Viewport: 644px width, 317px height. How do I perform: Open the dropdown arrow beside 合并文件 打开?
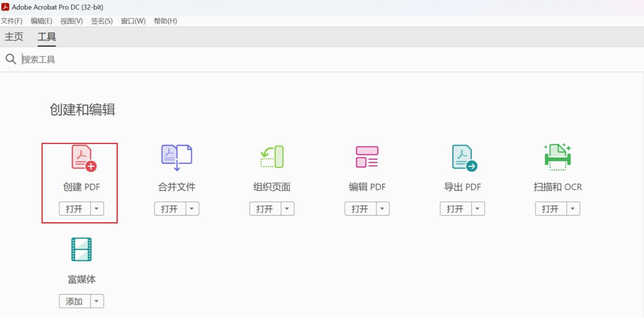[192, 208]
